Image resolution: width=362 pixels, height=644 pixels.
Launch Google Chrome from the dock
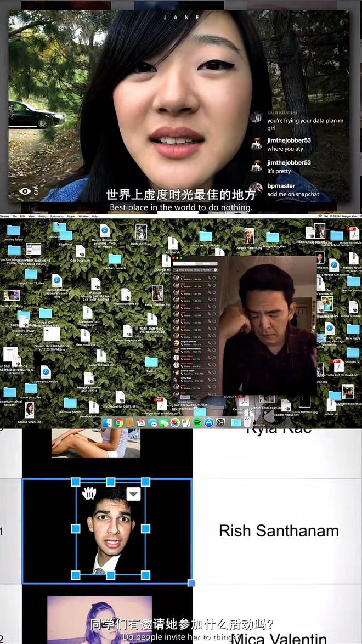click(118, 422)
